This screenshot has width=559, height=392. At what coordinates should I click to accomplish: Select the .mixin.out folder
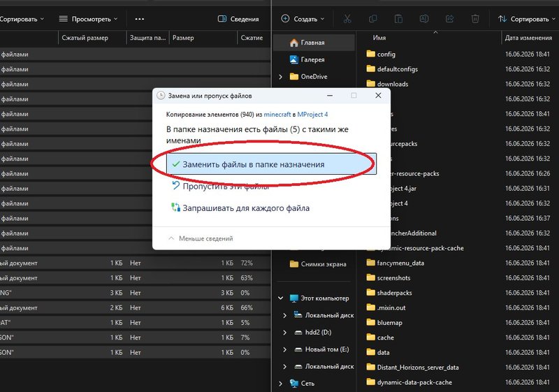[386, 308]
